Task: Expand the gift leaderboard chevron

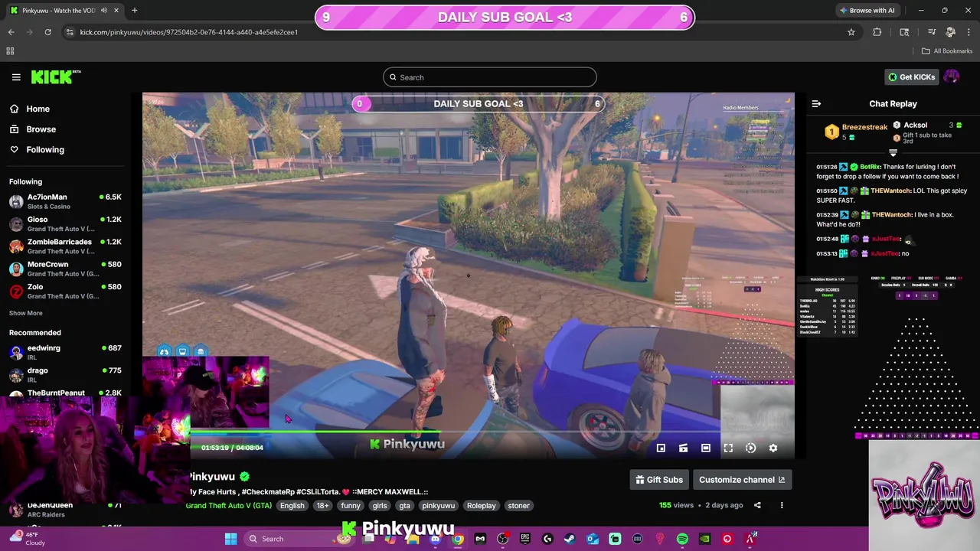Action: coord(893,153)
